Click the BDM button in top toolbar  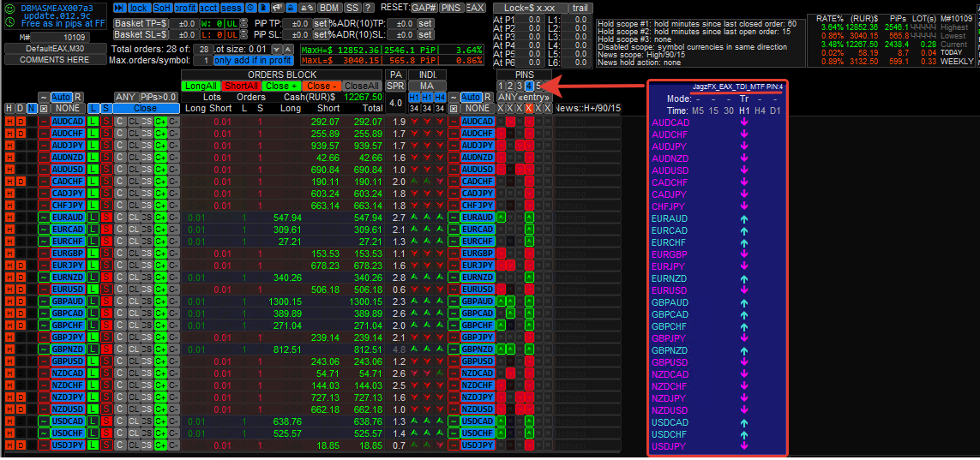pos(329,8)
